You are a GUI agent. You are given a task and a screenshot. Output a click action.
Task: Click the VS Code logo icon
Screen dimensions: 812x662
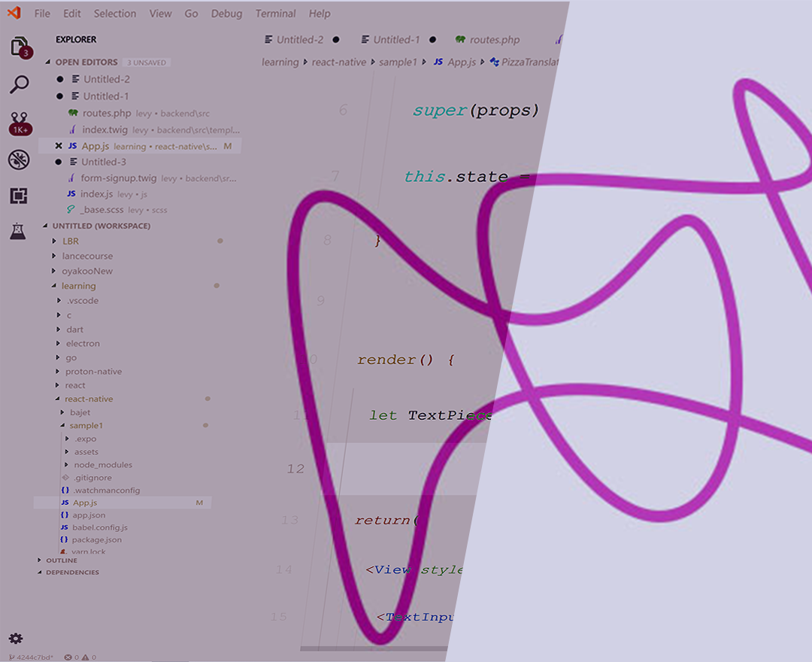pyautogui.click(x=14, y=13)
